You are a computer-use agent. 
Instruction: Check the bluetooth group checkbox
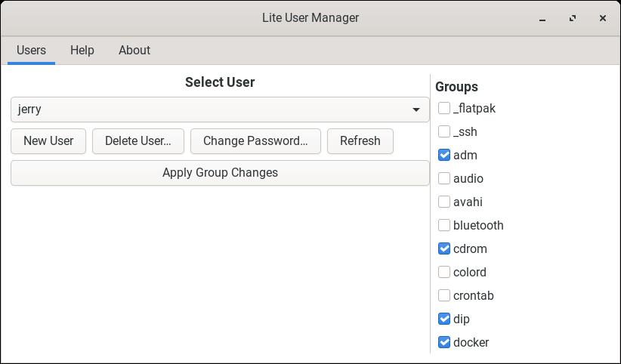(x=444, y=226)
